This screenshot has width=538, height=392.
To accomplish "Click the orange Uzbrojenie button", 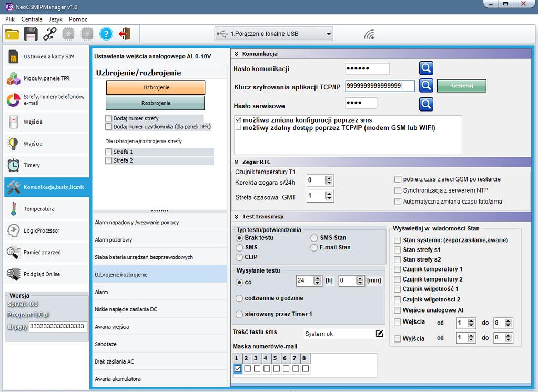I will [x=156, y=87].
